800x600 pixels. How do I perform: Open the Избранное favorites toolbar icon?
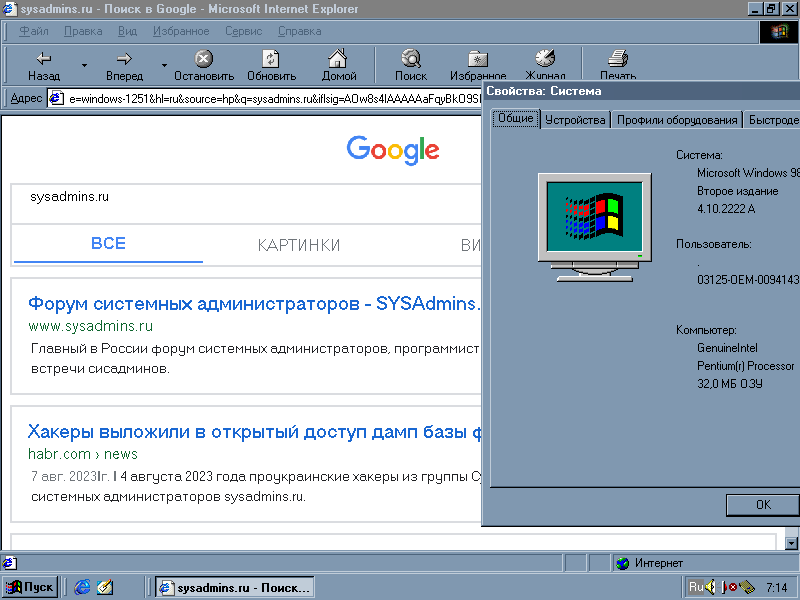point(478,59)
